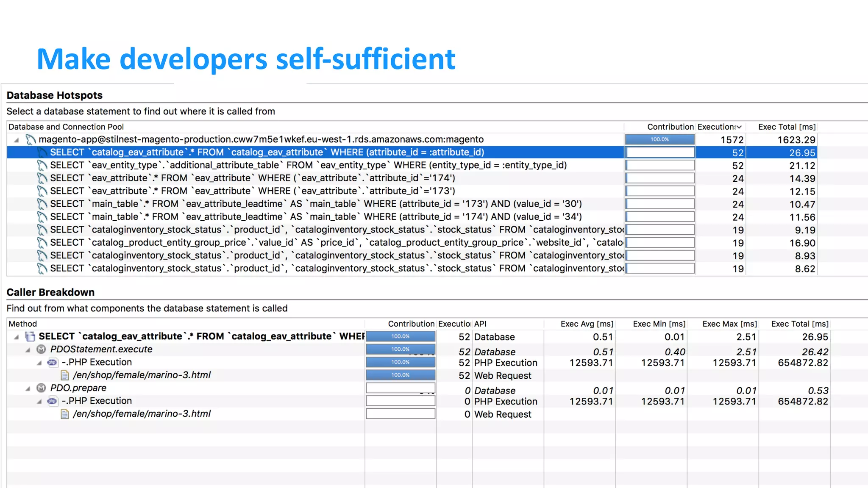Click the Contribution header in Database Hotspots
The width and height of the screenshot is (868, 488).
click(670, 127)
